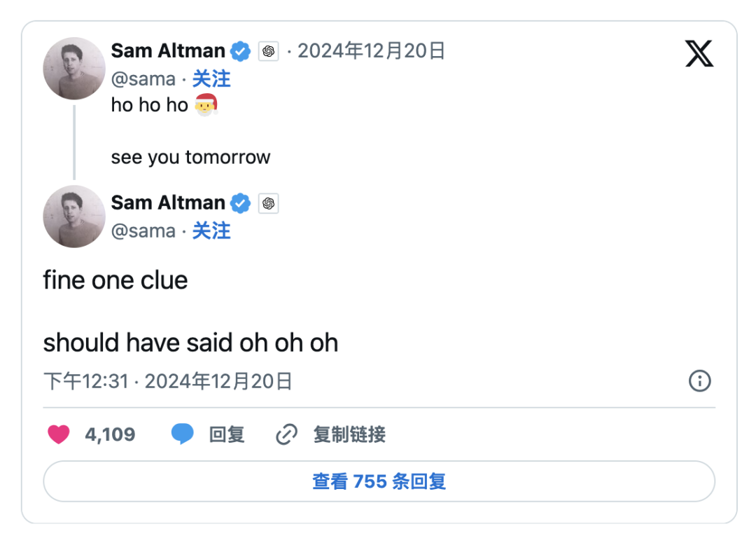Viewport: 756px width, 536px height.
Task: Click the "fine one clue" tweet text
Action: (x=115, y=280)
